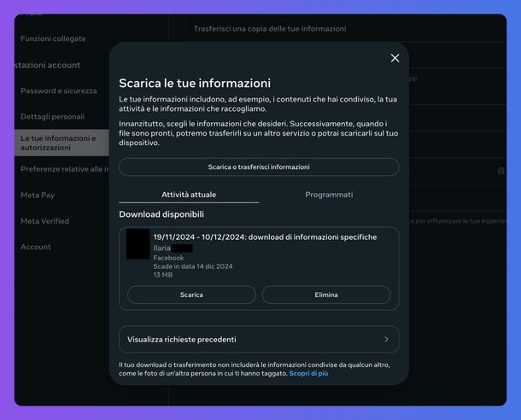Click Scarica o trasferisci informazioni button
Image resolution: width=521 pixels, height=420 pixels.
click(x=259, y=167)
